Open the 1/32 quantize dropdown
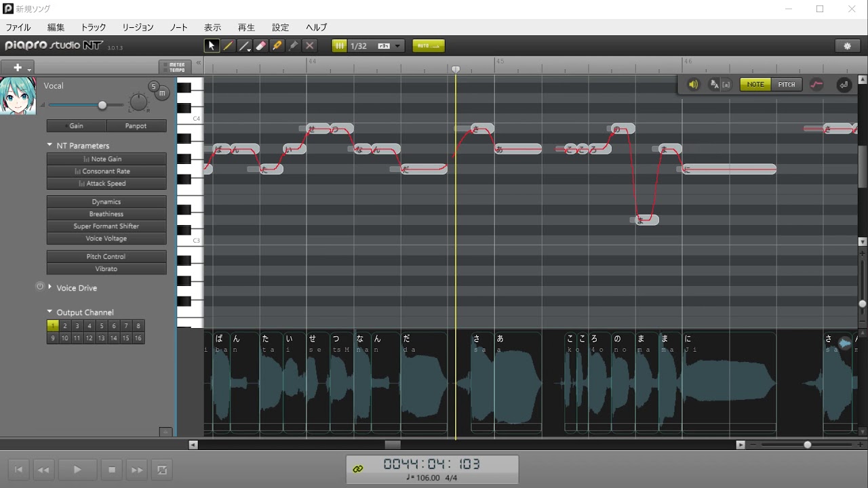The width and height of the screenshot is (868, 488). click(x=398, y=46)
